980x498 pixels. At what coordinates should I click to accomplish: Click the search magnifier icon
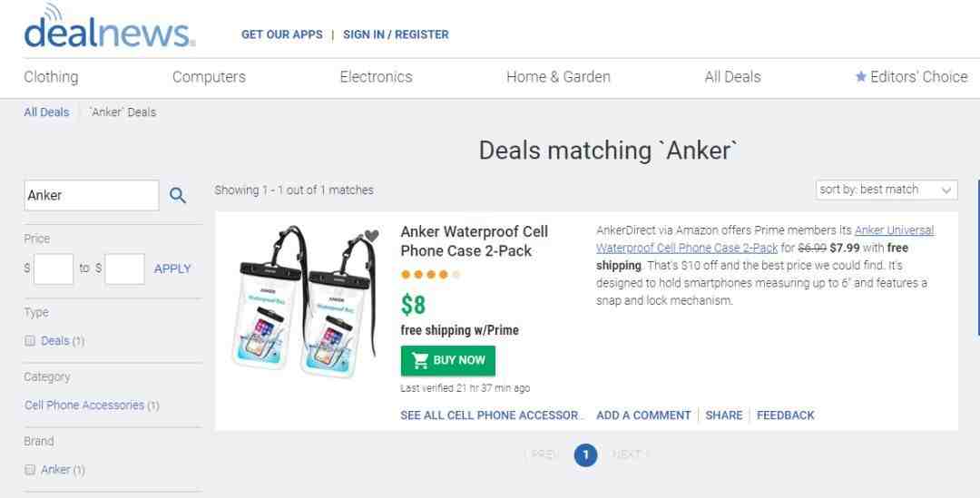(178, 195)
